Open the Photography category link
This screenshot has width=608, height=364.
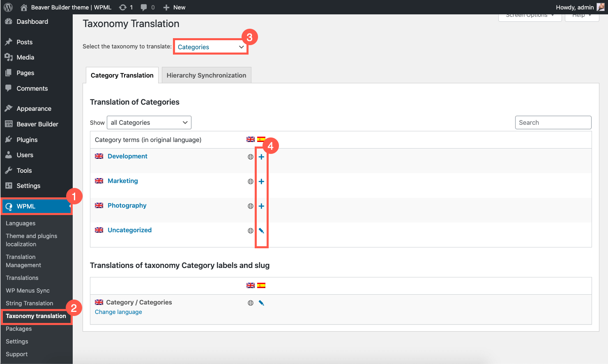[x=127, y=206]
